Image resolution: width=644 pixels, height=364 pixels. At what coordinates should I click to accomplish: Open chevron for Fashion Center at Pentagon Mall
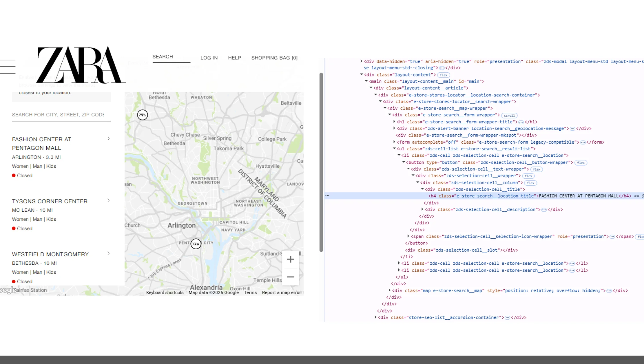(109, 139)
